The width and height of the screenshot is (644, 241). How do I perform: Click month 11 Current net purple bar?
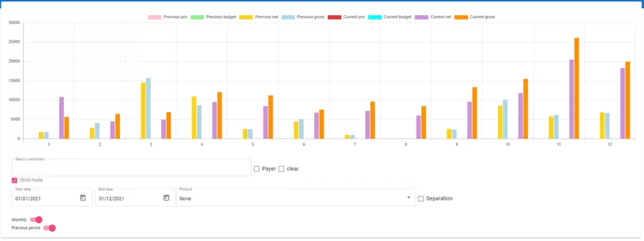pyautogui.click(x=571, y=99)
